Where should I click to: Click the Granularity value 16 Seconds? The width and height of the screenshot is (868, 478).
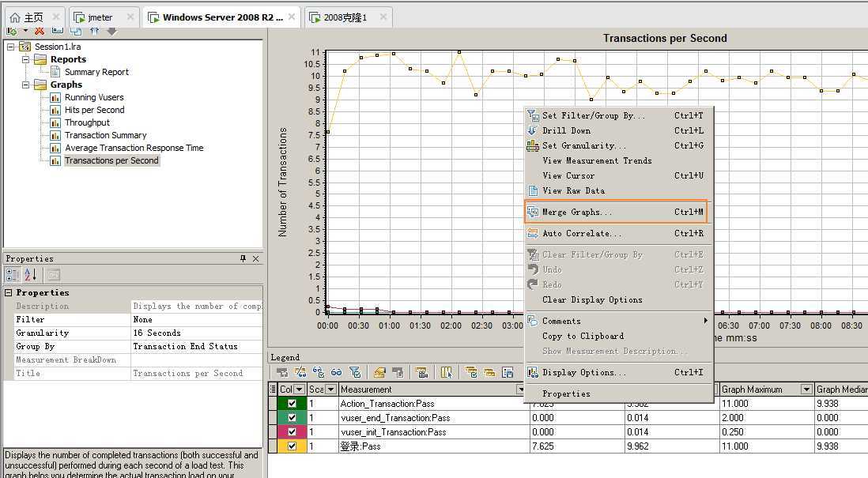pos(197,333)
